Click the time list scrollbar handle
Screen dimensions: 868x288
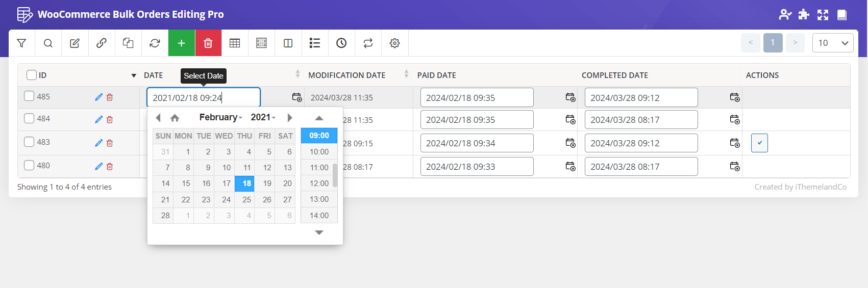coord(335,175)
